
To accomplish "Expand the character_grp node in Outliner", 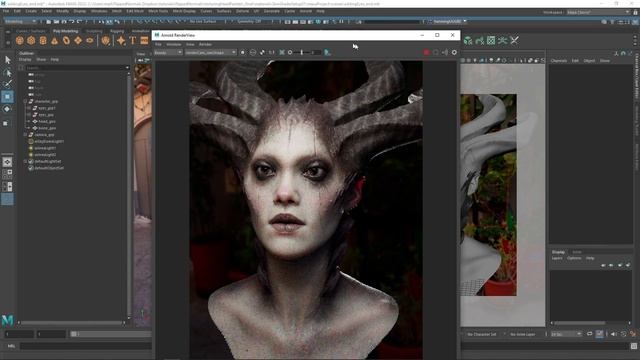I will pyautogui.click(x=25, y=101).
